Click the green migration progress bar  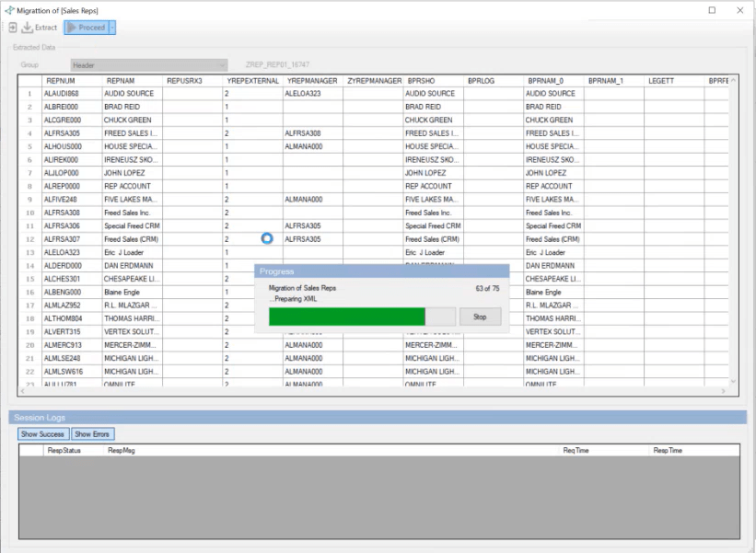346,315
